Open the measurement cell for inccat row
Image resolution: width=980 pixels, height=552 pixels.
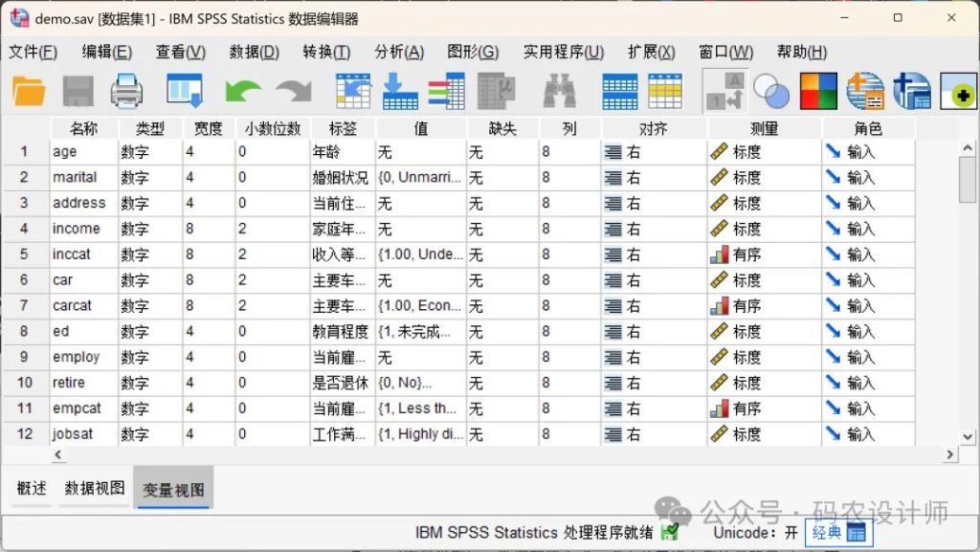763,254
